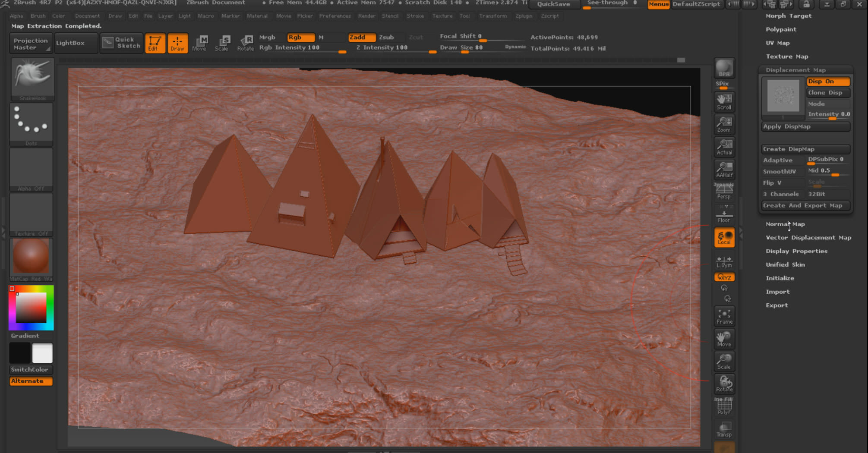The image size is (868, 453).
Task: Activate the Frame tool on the right shelf
Action: 724,316
